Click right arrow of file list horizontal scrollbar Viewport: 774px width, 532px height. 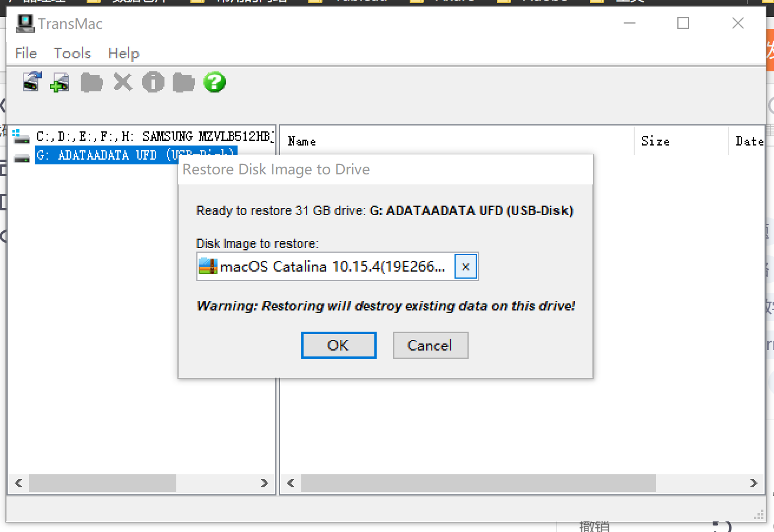coord(753,483)
